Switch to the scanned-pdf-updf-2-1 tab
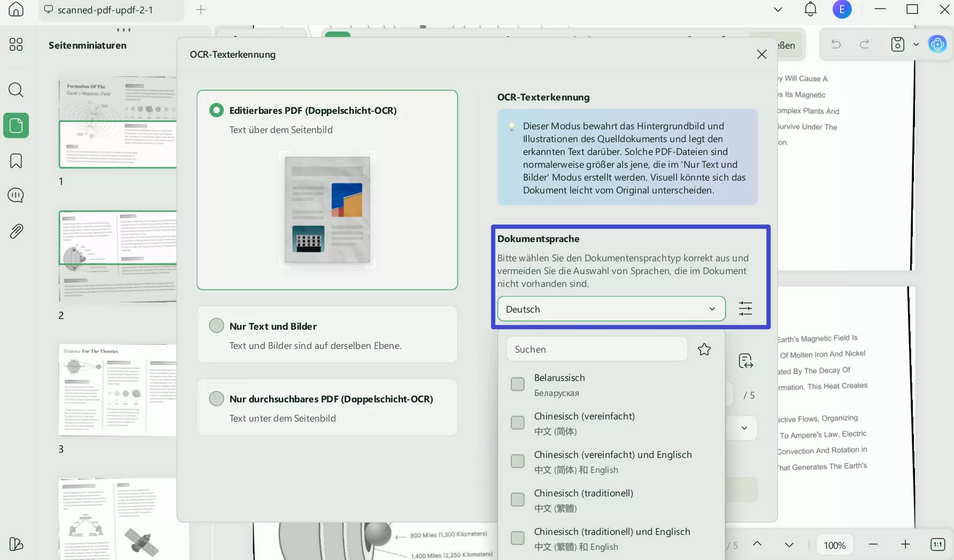954x560 pixels. [x=111, y=10]
